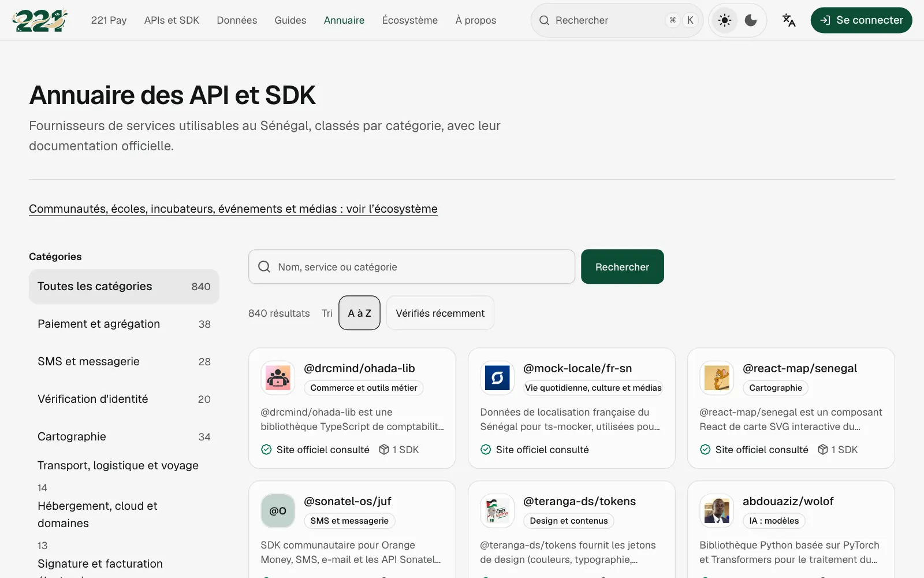Open the language translation icon
Image resolution: width=924 pixels, height=578 pixels.
[x=789, y=20]
